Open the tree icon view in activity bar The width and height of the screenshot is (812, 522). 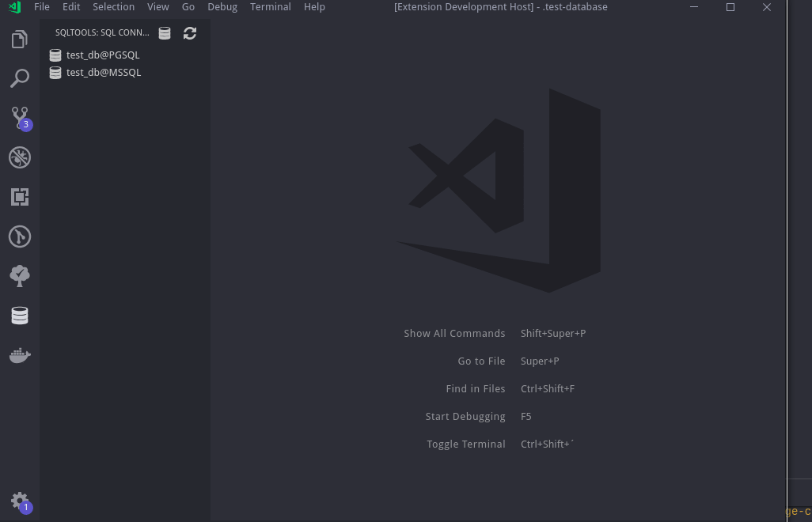pos(20,276)
